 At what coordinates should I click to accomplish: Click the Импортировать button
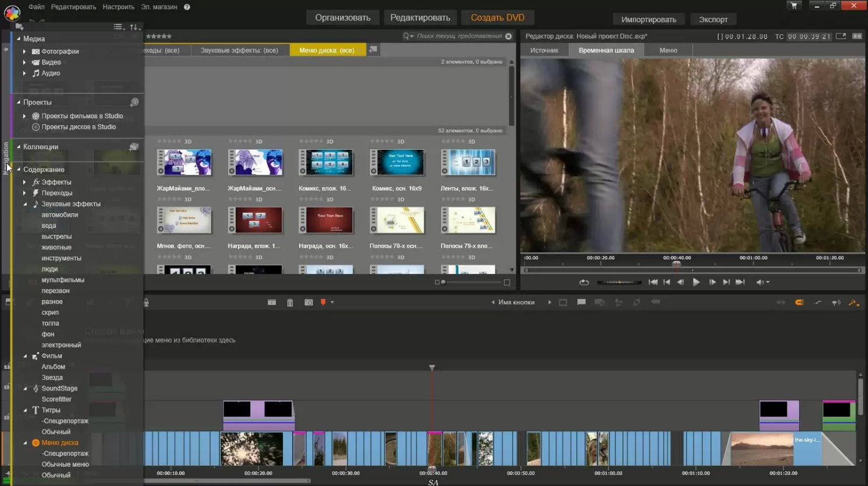(x=649, y=19)
